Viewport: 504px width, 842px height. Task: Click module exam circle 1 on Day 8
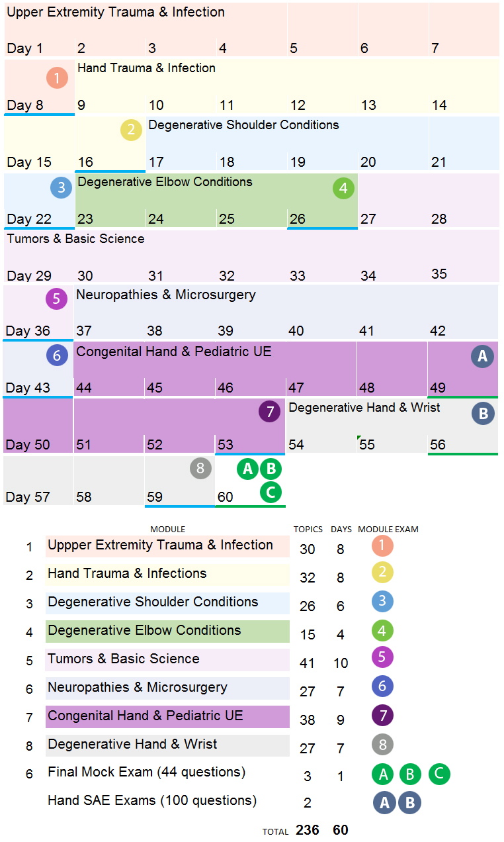(x=58, y=79)
